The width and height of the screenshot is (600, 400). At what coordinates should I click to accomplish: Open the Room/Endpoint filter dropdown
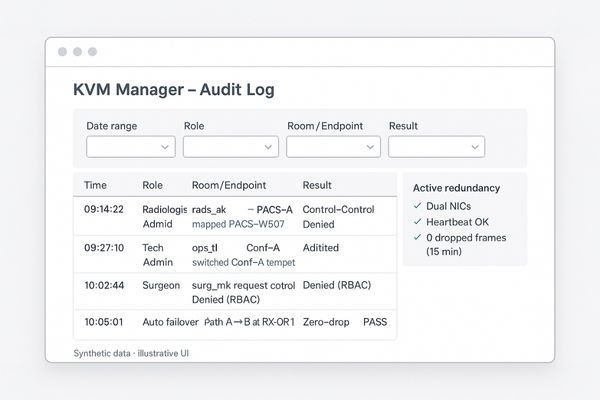(332, 147)
